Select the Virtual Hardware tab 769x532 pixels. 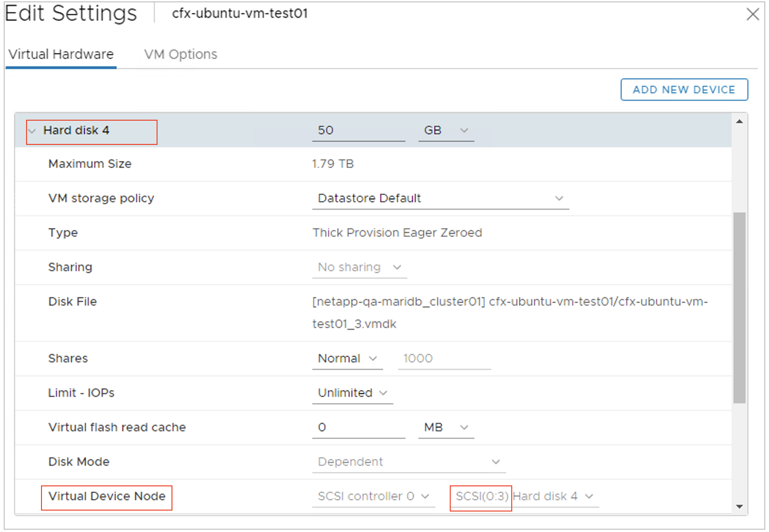click(x=61, y=54)
